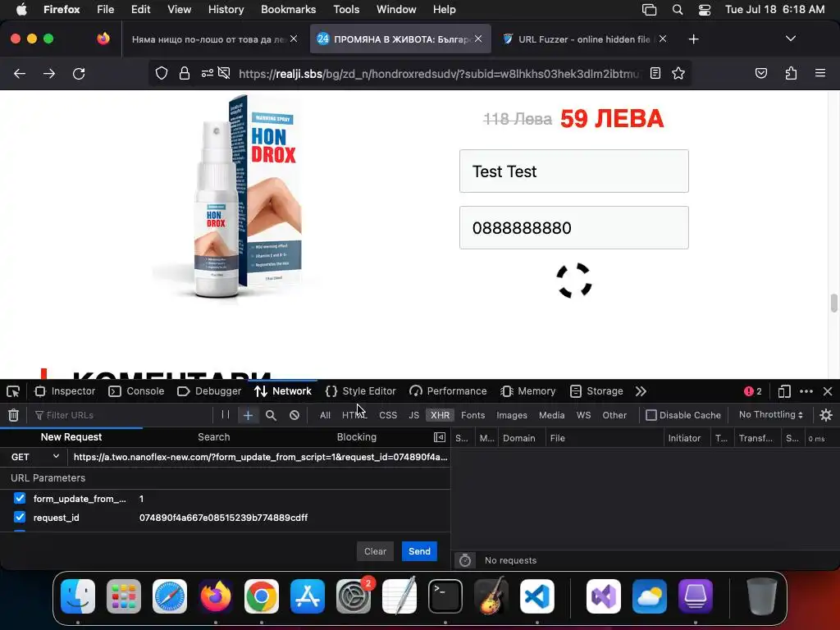Open Visual Studio Code from dock
Image resolution: width=840 pixels, height=630 pixels.
click(536, 596)
